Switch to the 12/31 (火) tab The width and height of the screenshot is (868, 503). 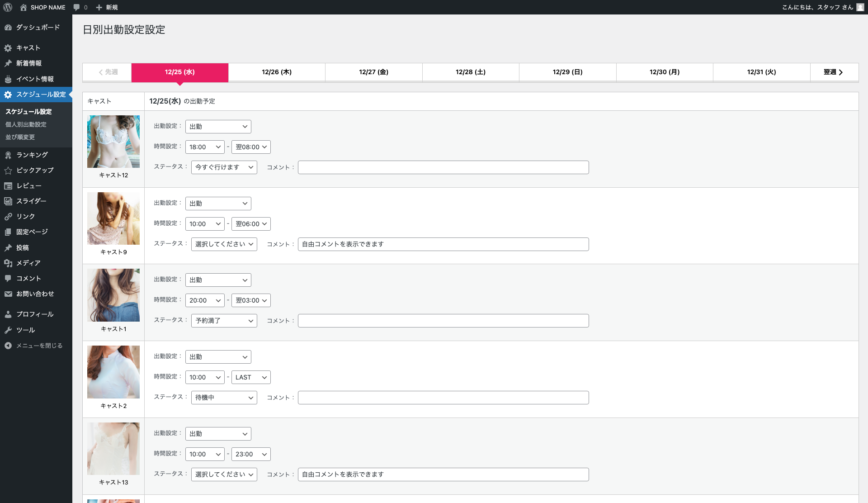[762, 72]
